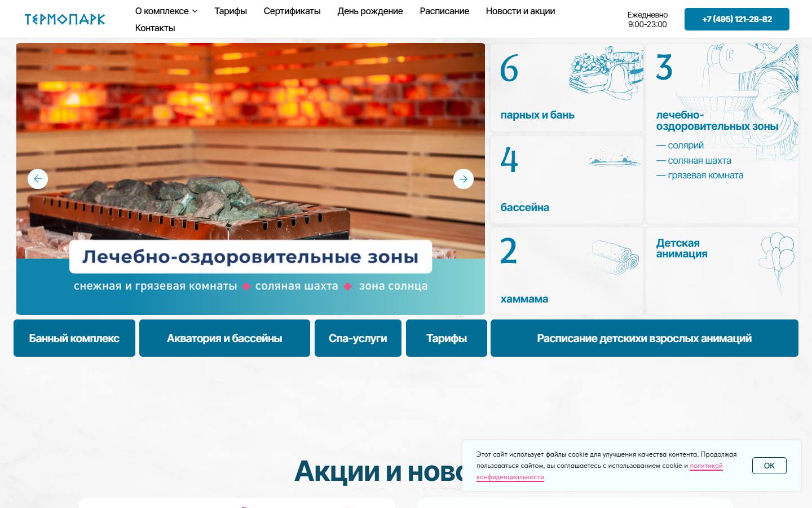The height and width of the screenshot is (508, 812).
Task: Click the лечебно-оздоровительных зоны card title
Action: 717,121
